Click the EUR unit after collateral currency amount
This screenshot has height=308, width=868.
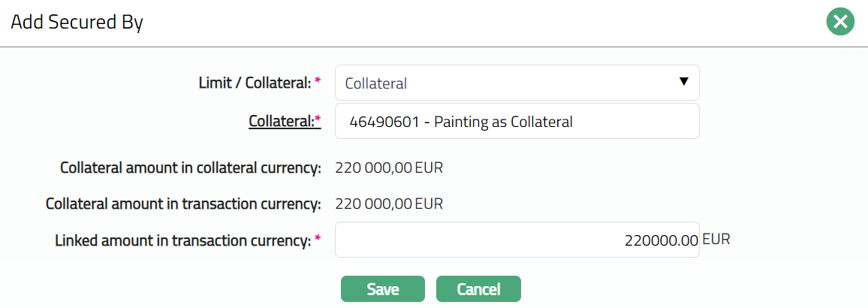(x=429, y=168)
